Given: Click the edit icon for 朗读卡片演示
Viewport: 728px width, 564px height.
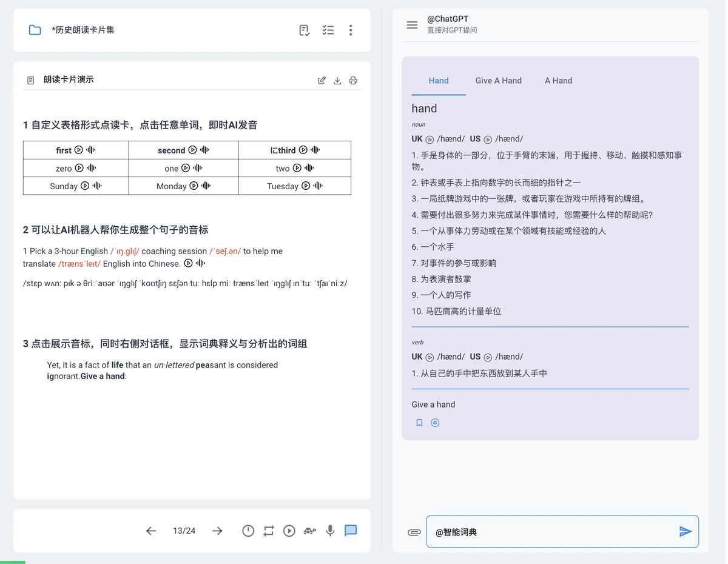Looking at the screenshot, I should point(322,81).
